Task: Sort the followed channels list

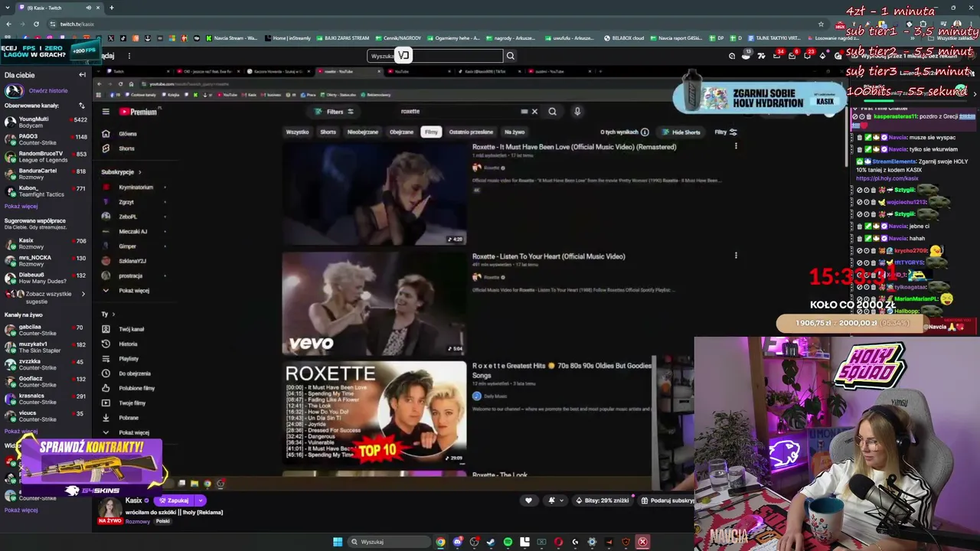Action: coord(80,106)
